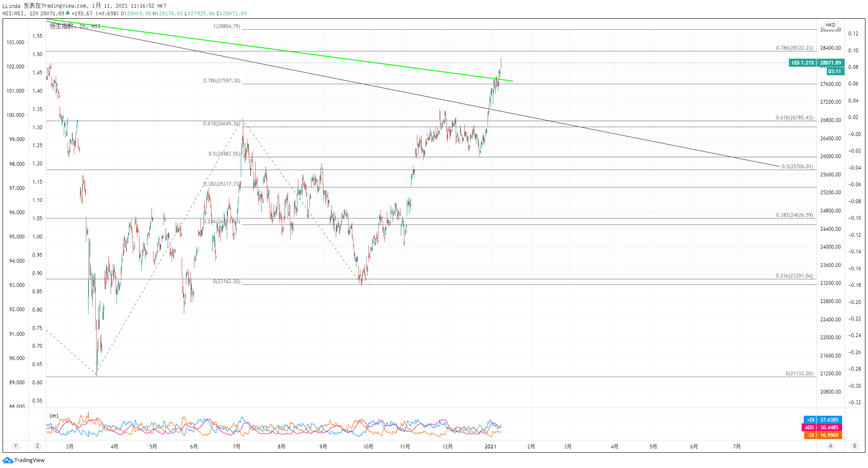This screenshot has width=868, height=468.
Task: Click the close value C:28071.89
Action: point(231,14)
